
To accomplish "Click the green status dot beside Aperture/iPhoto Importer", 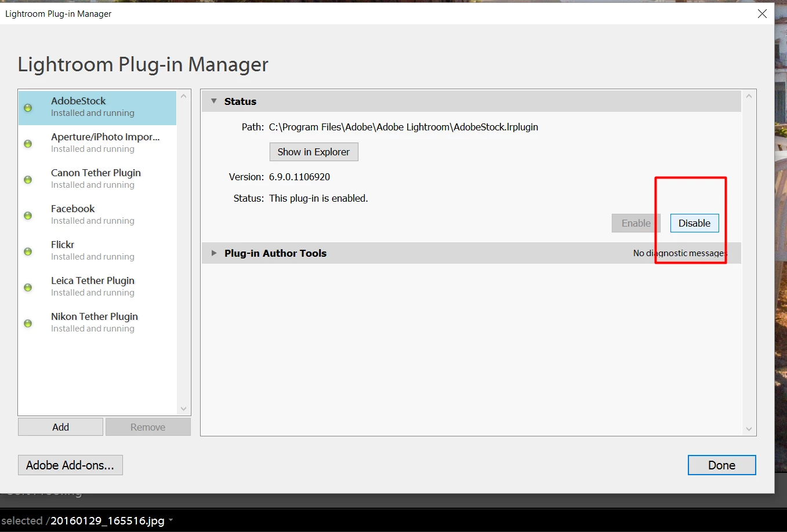I will pyautogui.click(x=28, y=144).
